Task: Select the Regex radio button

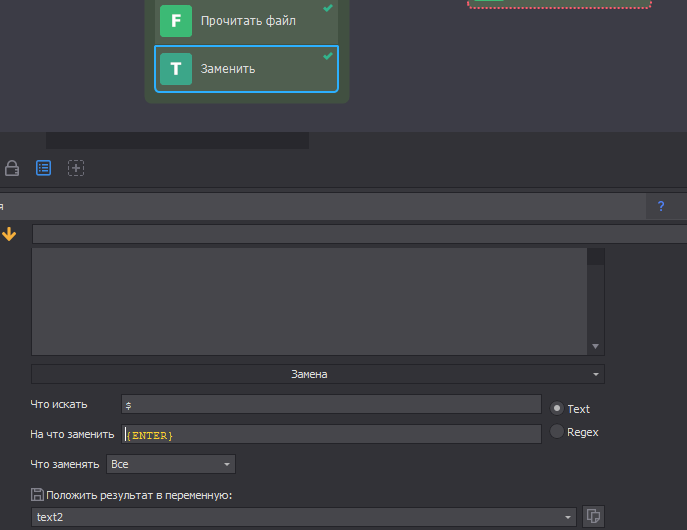Action: (557, 432)
